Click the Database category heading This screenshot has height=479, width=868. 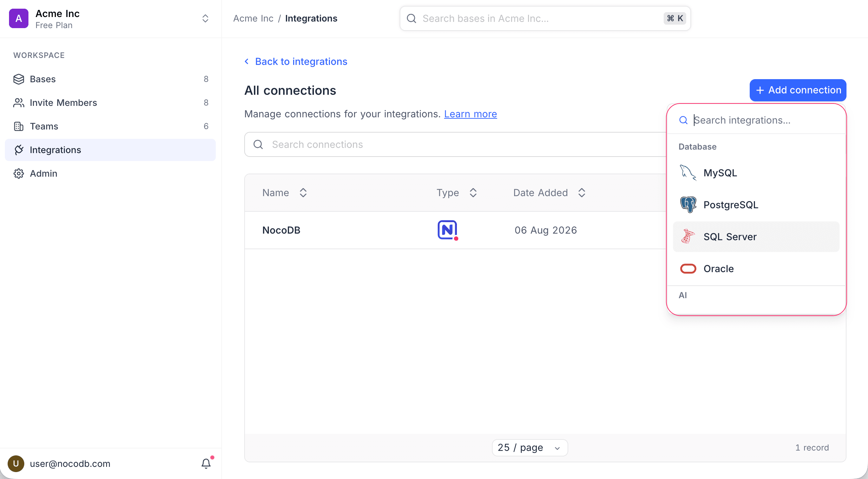(x=697, y=147)
